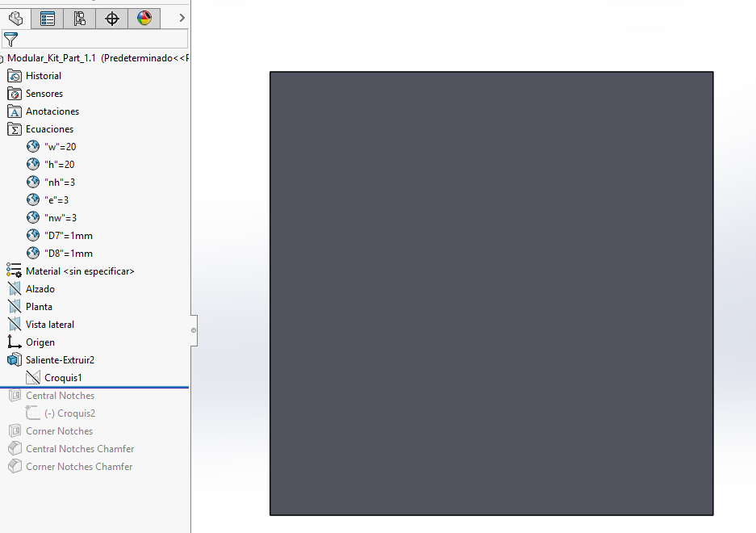Click the Corner Notches Chamfer icon
Image resolution: width=756 pixels, height=533 pixels.
[15, 467]
